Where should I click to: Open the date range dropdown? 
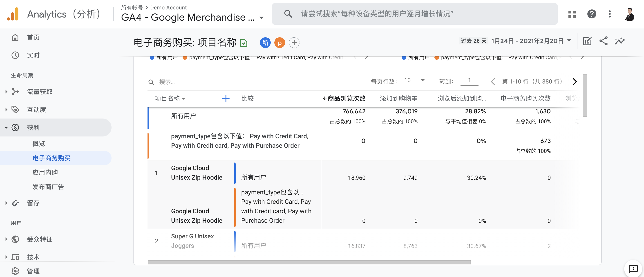(x=569, y=40)
